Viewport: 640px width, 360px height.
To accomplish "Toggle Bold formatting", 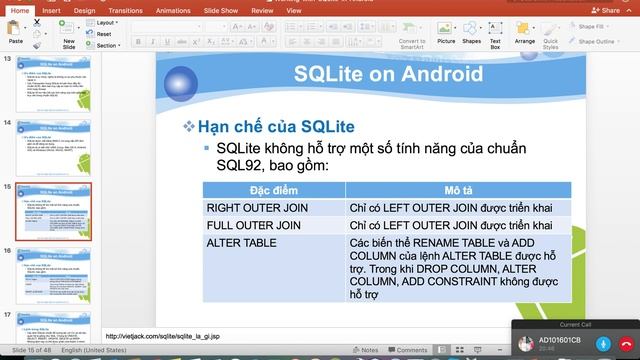I will point(138,42).
